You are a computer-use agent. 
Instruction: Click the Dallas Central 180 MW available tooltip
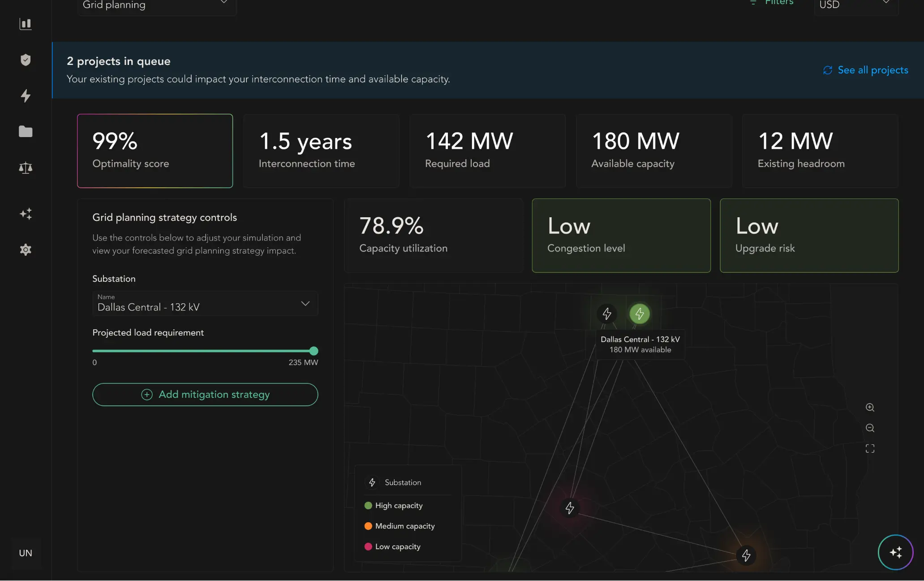tap(640, 344)
